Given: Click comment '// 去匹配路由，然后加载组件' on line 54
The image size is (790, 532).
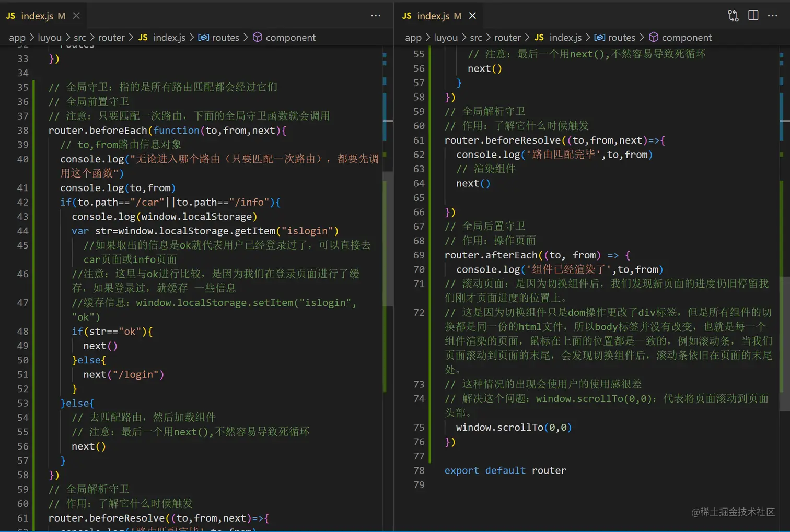Looking at the screenshot, I should point(144,418).
